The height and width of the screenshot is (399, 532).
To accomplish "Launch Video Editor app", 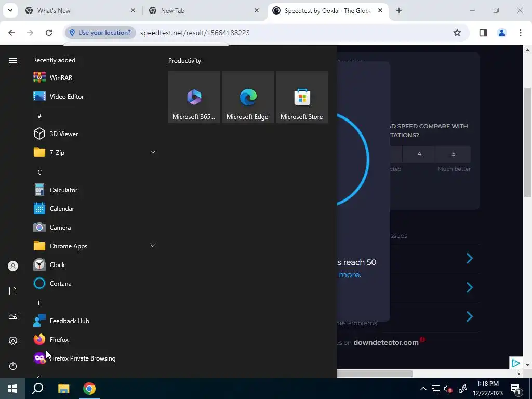I will [94, 96].
